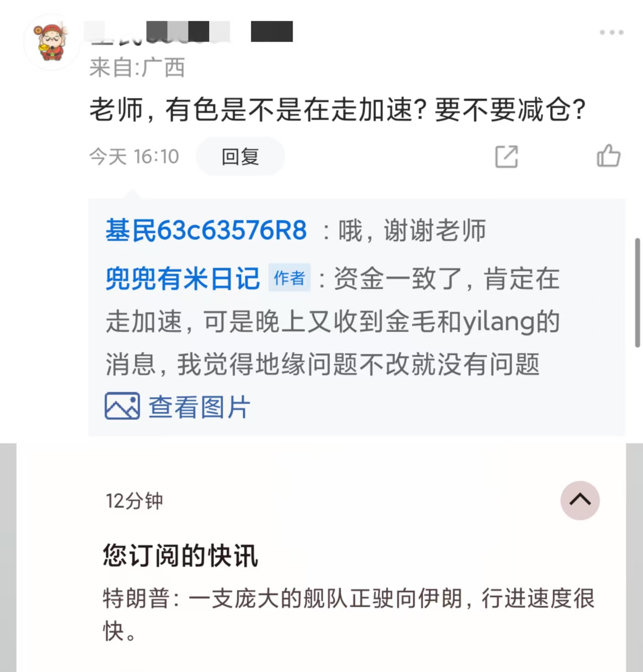This screenshot has width=643, height=672.
Task: Open the 查看图片 view image link
Action: pos(200,407)
